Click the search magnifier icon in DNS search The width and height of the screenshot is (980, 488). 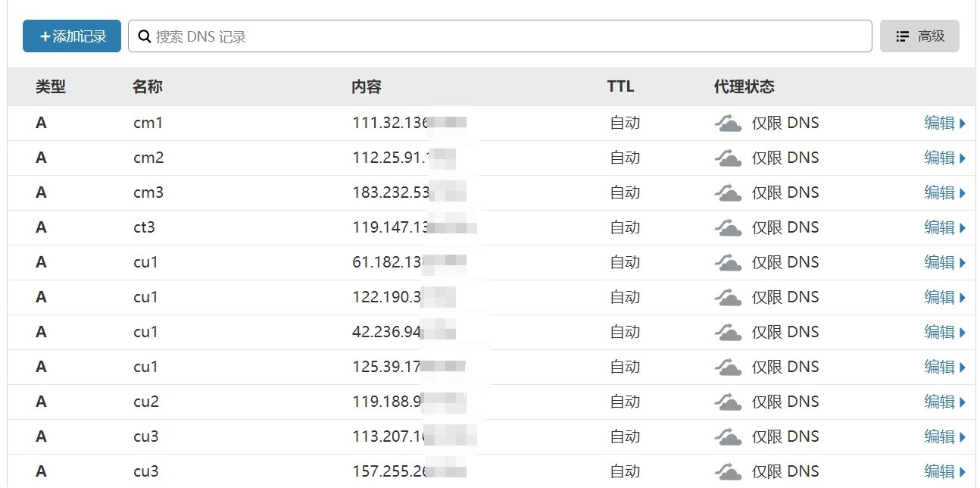145,36
